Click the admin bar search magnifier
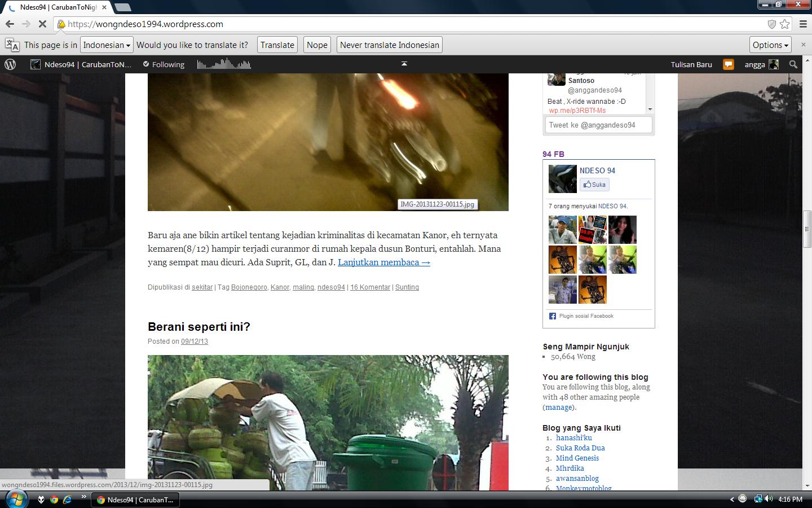This screenshot has width=812, height=508. 793,64
